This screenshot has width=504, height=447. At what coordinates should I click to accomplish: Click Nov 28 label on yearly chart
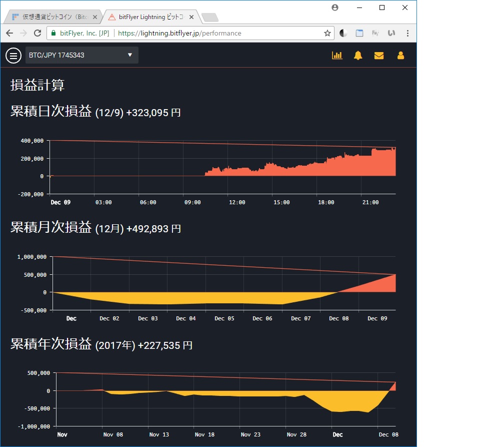point(296,434)
